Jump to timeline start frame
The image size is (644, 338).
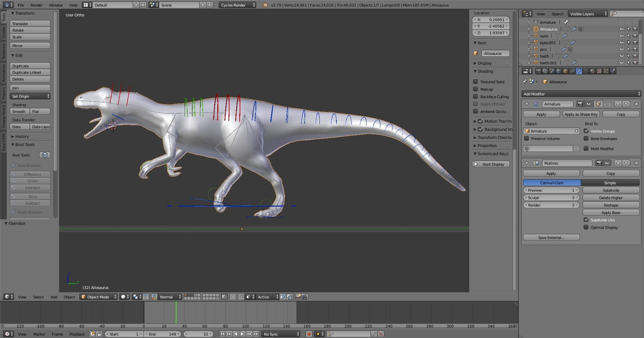(222, 334)
